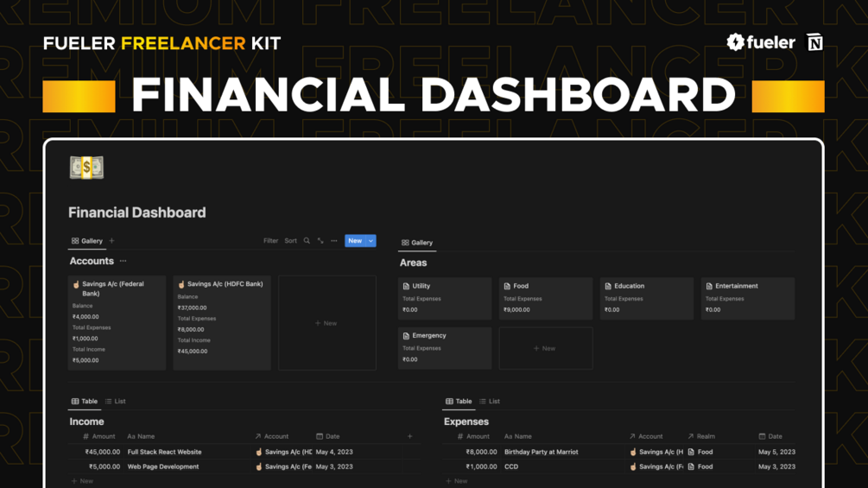Open Savings A/c (Federal Bank) card
Viewport: 868px width, 488px height.
[117, 323]
